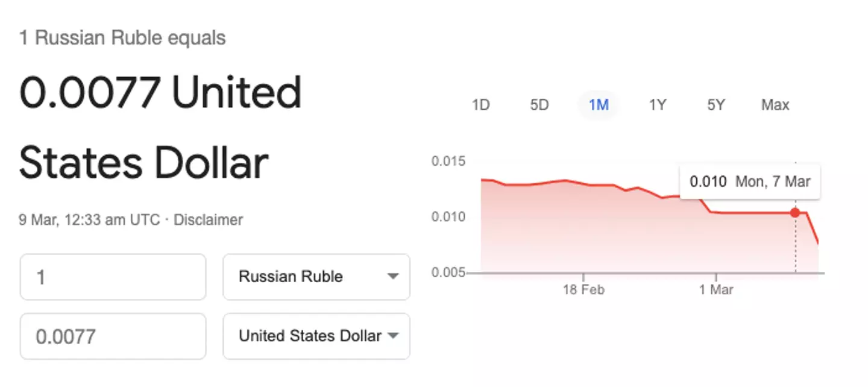The width and height of the screenshot is (868, 387).
Task: Click the 1 Russian Ruble equals text
Action: tap(122, 38)
